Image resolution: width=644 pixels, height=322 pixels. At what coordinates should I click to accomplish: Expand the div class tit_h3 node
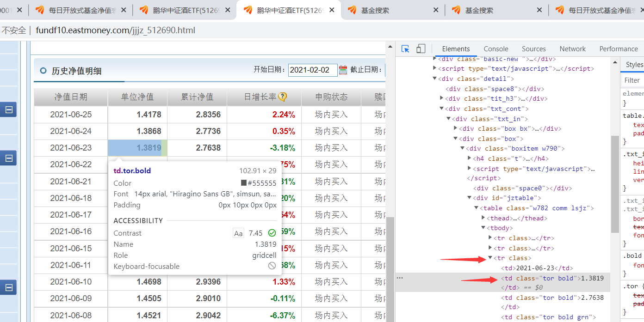(442, 98)
